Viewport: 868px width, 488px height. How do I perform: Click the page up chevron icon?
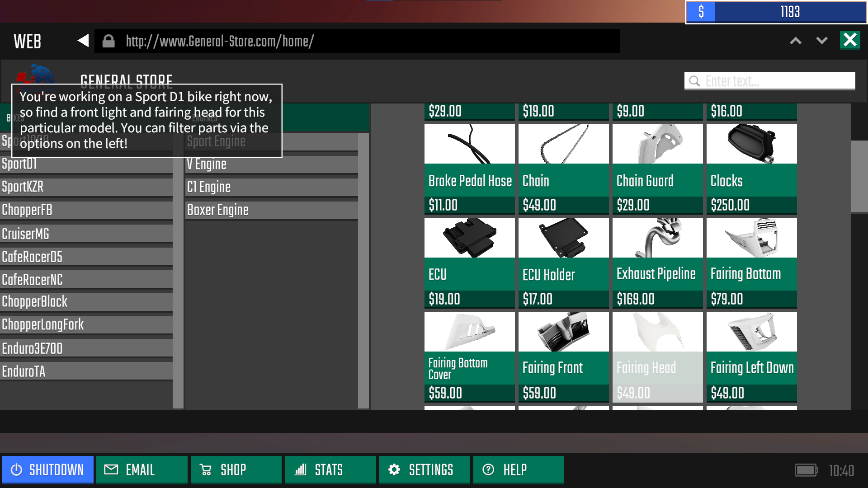(x=796, y=41)
